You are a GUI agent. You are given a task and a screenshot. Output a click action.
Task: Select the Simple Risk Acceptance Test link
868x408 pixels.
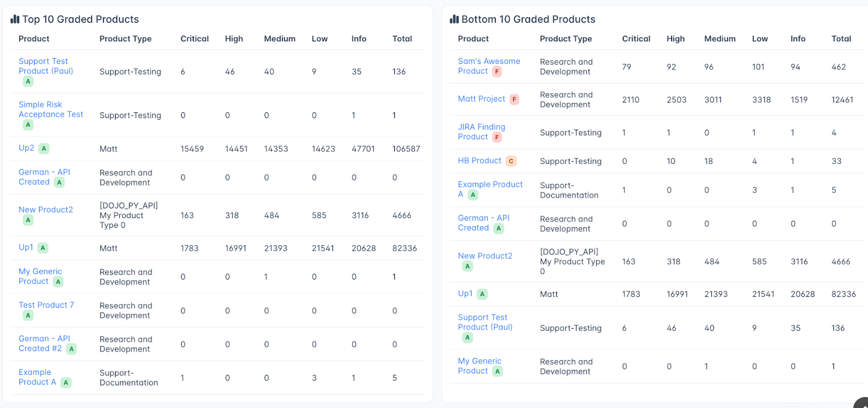point(50,110)
